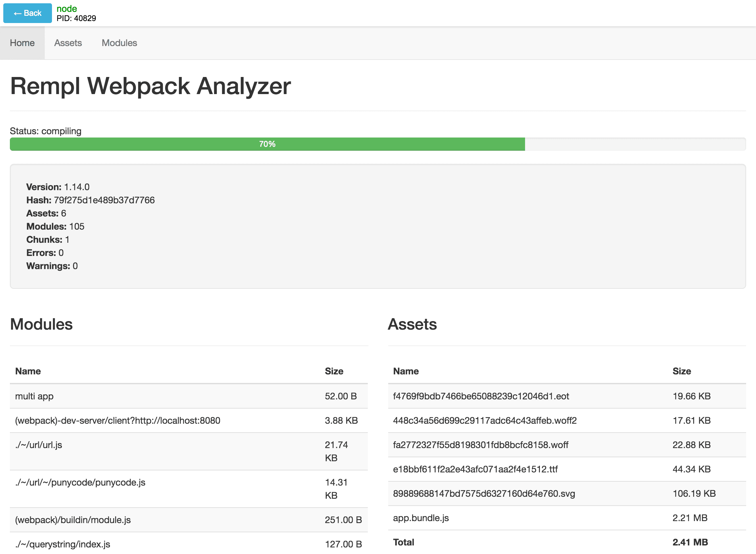Select the .svg asset weighing 106.19 KB
Image resolution: width=756 pixels, height=554 pixels.
pyautogui.click(x=484, y=493)
